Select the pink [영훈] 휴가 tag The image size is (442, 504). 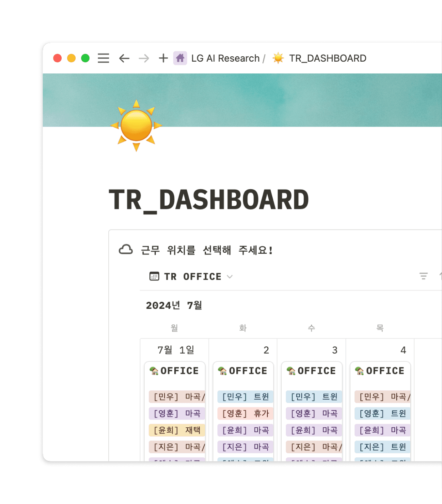[x=246, y=413]
